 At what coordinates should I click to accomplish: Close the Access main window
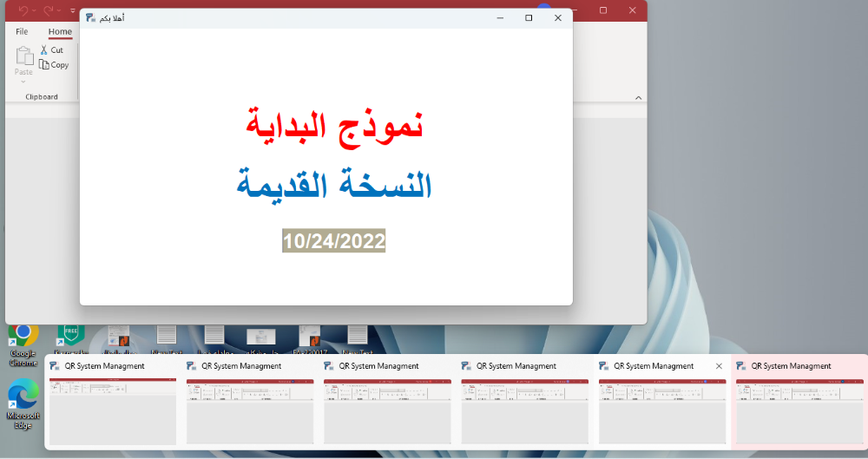632,10
